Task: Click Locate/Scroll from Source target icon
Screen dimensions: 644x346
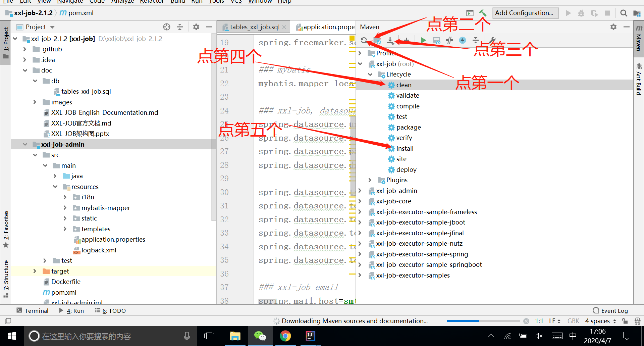Action: tap(167, 27)
